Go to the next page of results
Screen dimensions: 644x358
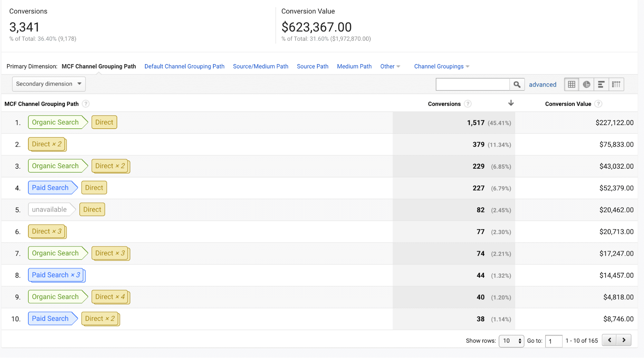coord(624,340)
